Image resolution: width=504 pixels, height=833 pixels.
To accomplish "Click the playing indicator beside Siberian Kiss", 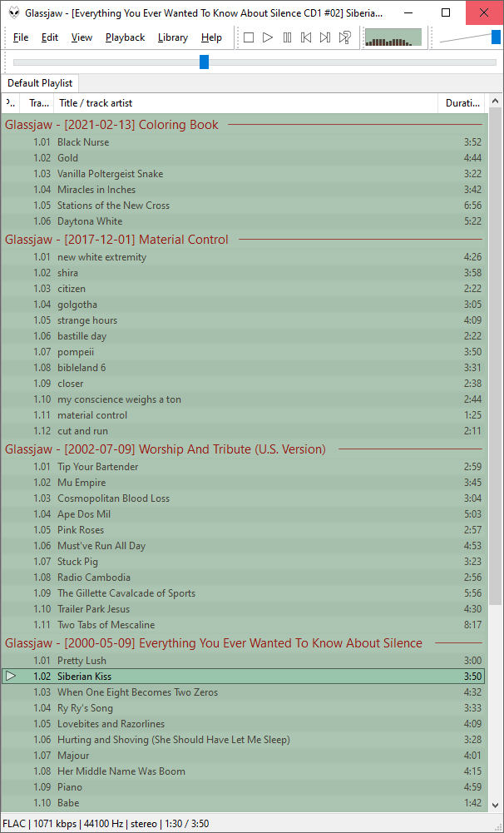I will pyautogui.click(x=11, y=677).
